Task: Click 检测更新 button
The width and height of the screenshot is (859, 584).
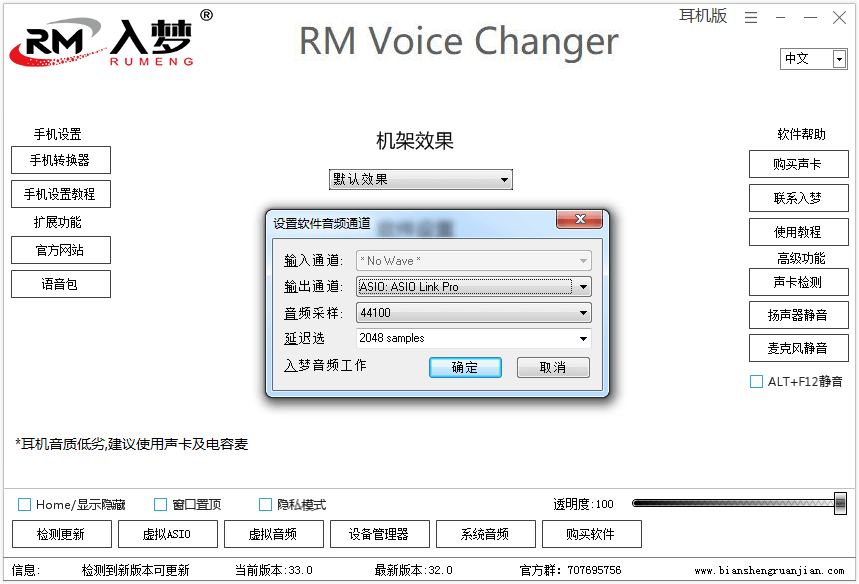Action: pos(62,534)
